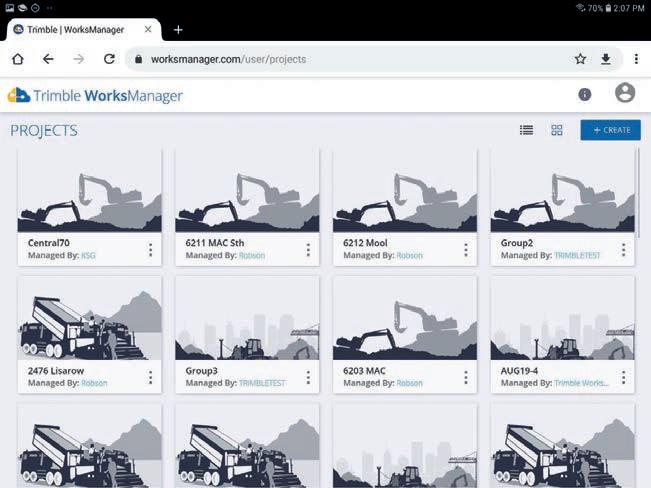Image resolution: width=651 pixels, height=488 pixels.
Task: Click the 6212 Mool project title
Action: pos(365,243)
